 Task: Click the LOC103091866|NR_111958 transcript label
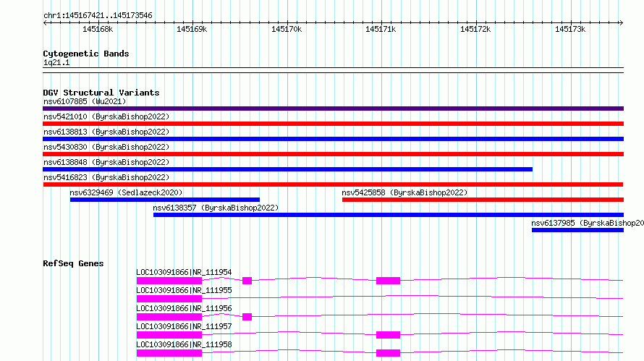(184, 344)
